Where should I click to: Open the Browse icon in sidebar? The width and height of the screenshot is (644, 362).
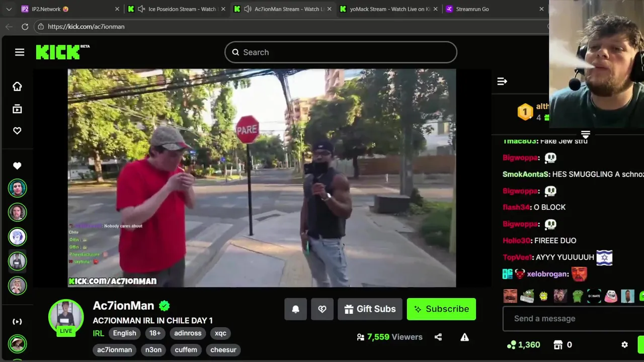point(17,109)
